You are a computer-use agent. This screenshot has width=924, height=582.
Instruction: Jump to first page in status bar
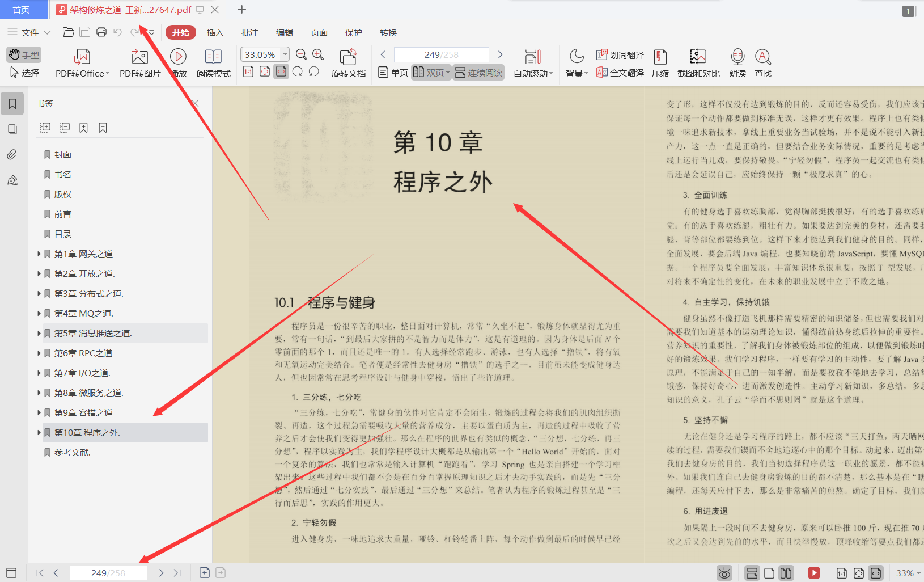(x=40, y=573)
